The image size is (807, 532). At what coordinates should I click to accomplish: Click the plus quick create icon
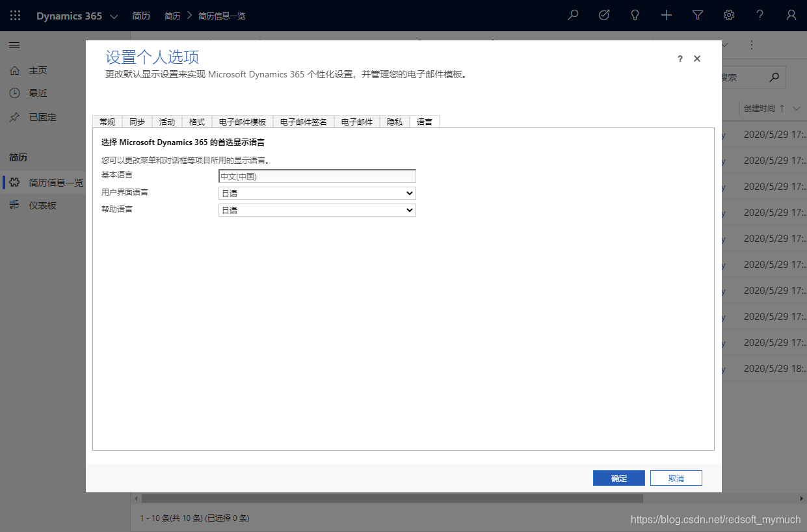[x=667, y=16]
